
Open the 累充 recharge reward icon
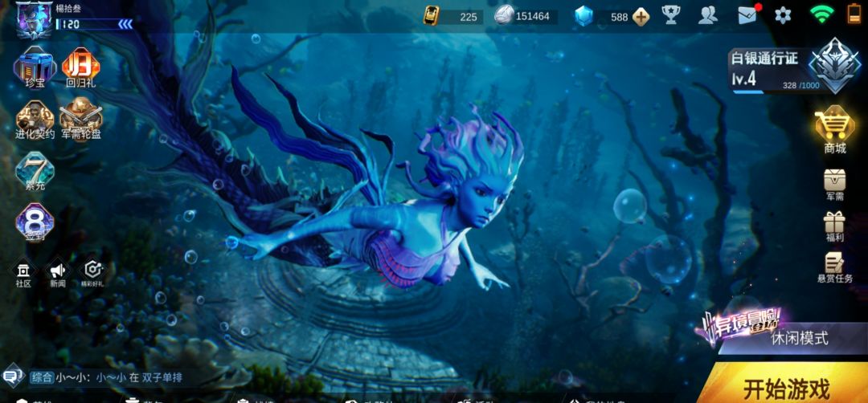(35, 172)
